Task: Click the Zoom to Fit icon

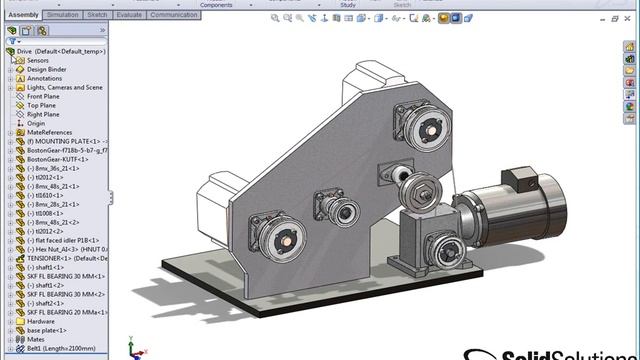Action: click(x=275, y=18)
